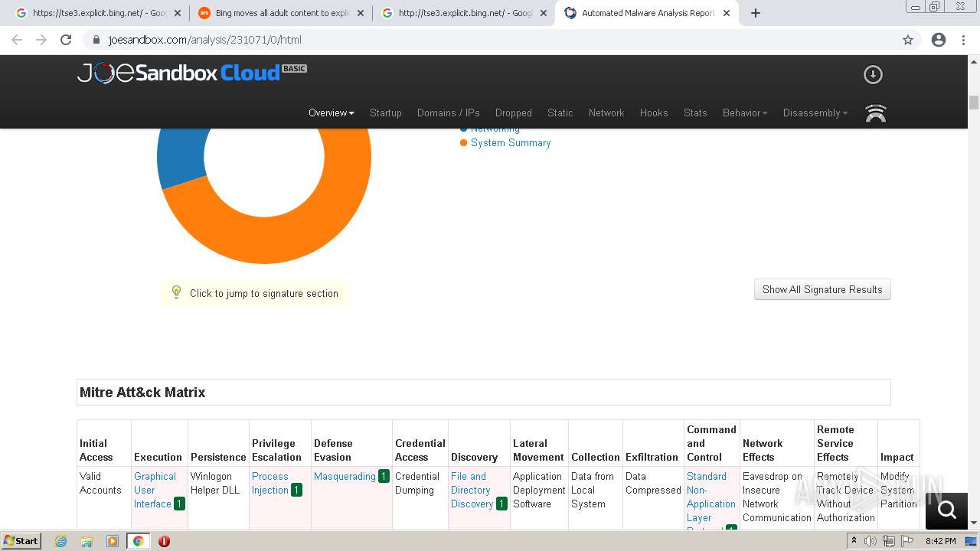
Task: Click the Mitre Att&ck Matrix heading
Action: click(142, 392)
